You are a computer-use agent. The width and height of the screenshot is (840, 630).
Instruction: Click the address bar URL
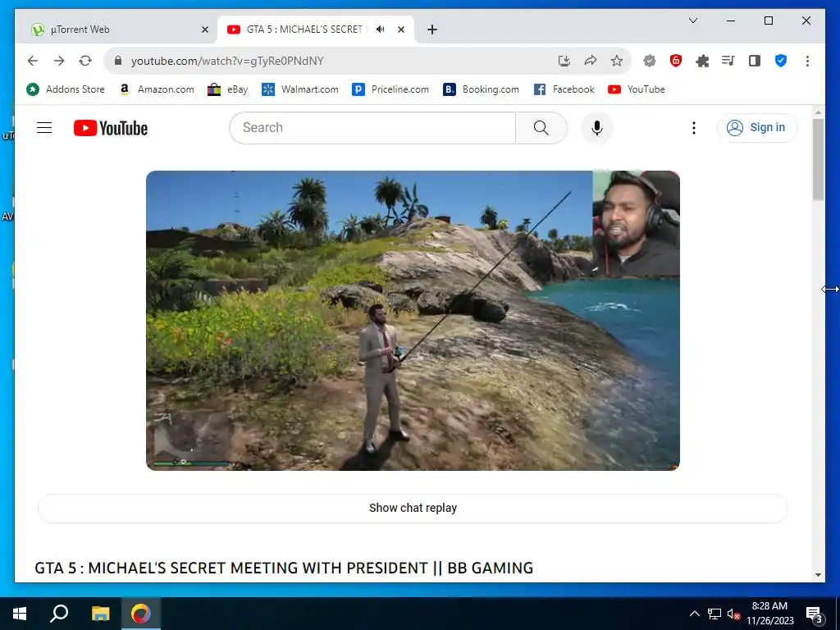(x=227, y=61)
